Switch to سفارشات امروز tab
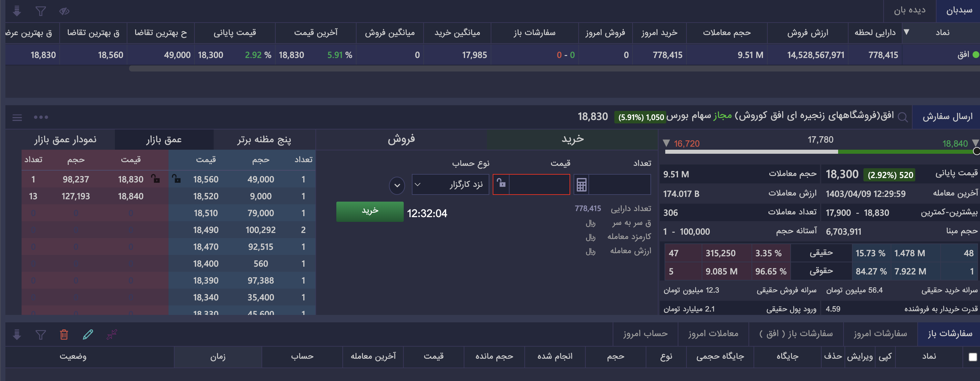This screenshot has height=381, width=980. pos(880,334)
